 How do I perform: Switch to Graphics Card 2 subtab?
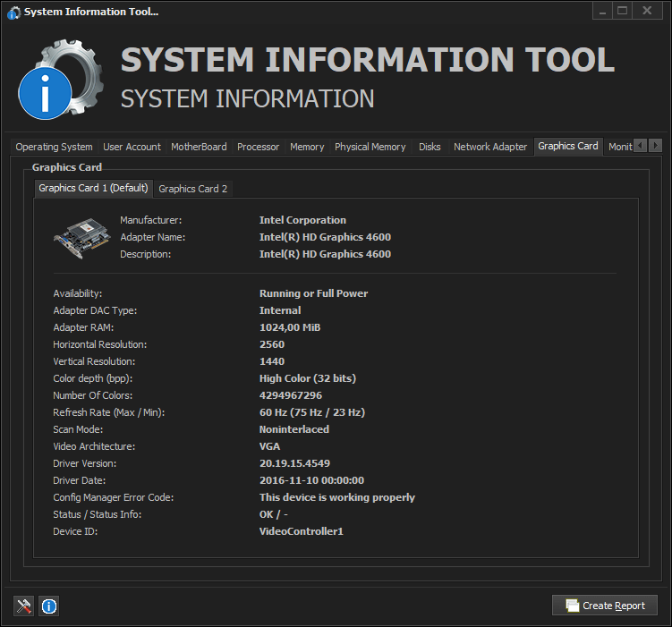(193, 189)
